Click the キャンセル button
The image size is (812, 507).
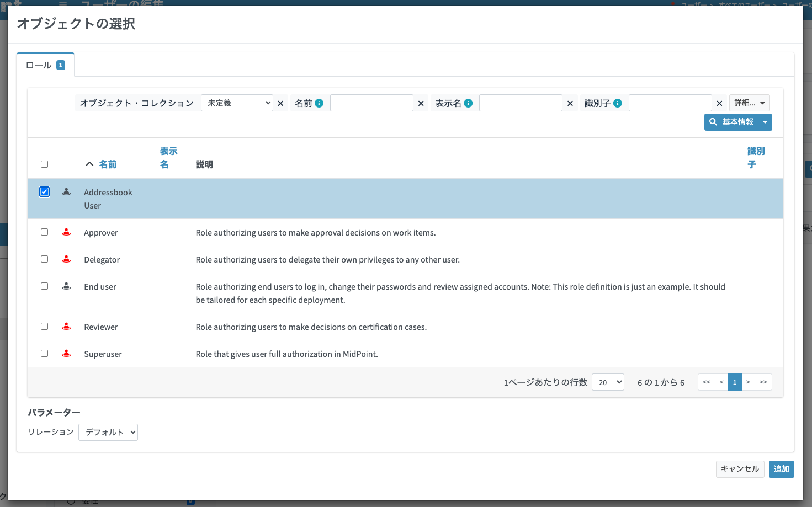(740, 469)
